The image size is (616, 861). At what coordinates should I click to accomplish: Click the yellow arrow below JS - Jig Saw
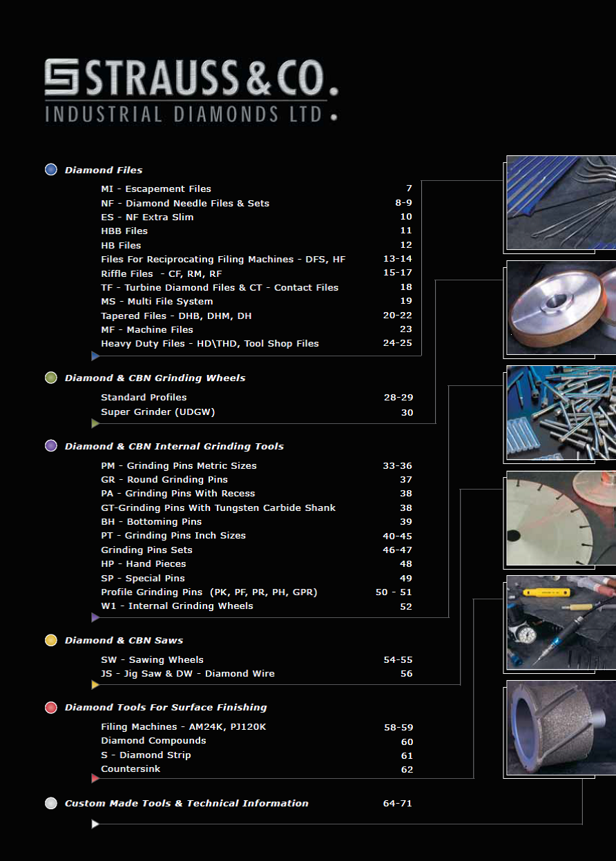point(95,685)
